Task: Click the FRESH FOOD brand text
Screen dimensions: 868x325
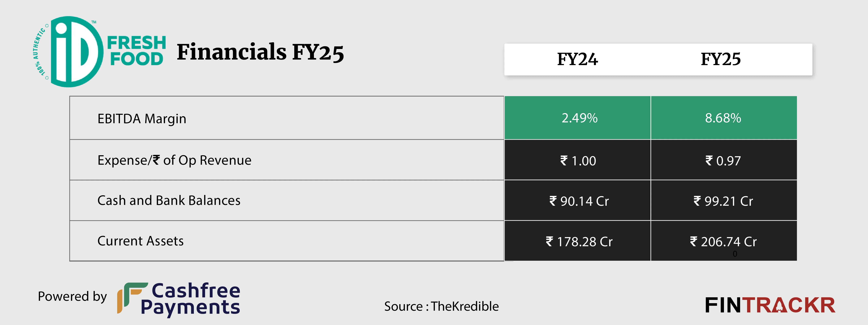Action: point(137,51)
